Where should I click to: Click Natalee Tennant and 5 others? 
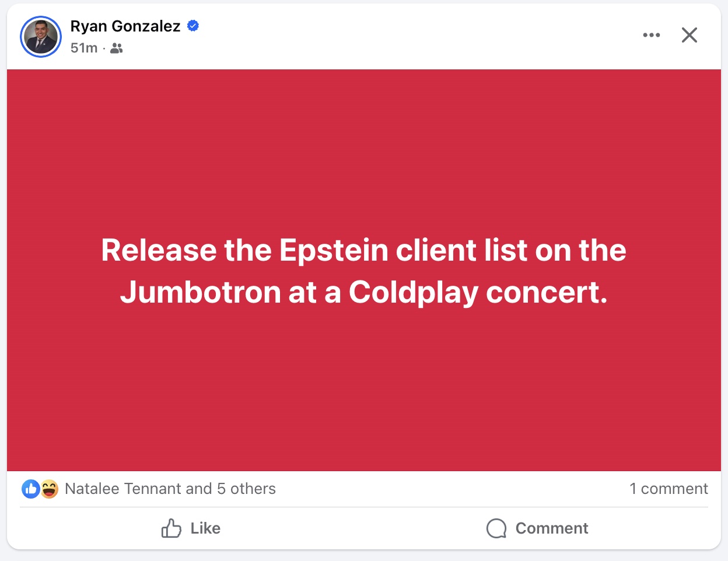[170, 489]
